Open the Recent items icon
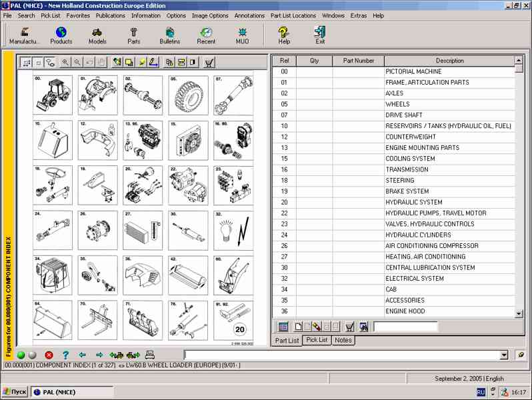This screenshot has height=400, width=532. 206,35
